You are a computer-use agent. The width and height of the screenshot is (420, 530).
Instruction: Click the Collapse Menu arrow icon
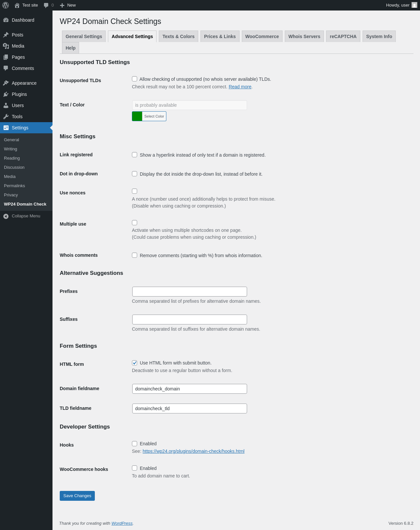pos(6,216)
